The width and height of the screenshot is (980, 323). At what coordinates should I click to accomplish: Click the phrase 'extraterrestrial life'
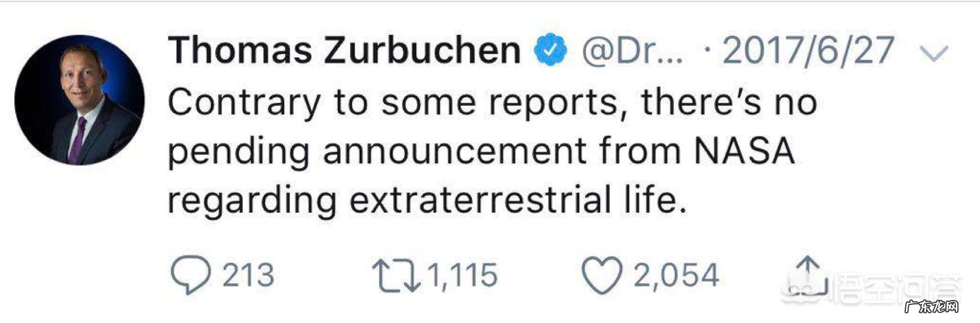[517, 200]
